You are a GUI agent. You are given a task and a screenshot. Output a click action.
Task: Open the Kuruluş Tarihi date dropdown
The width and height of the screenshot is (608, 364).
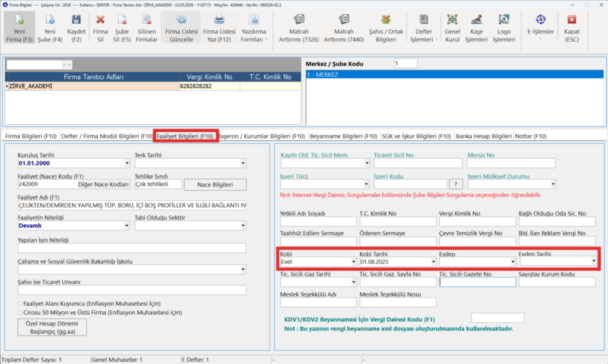pyautogui.click(x=126, y=163)
